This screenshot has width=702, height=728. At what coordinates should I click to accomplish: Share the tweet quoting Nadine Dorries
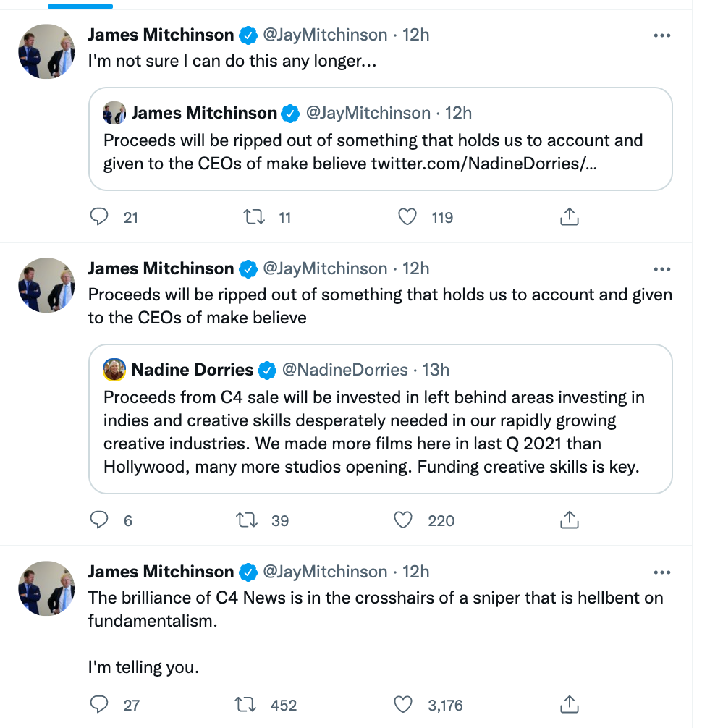click(570, 520)
